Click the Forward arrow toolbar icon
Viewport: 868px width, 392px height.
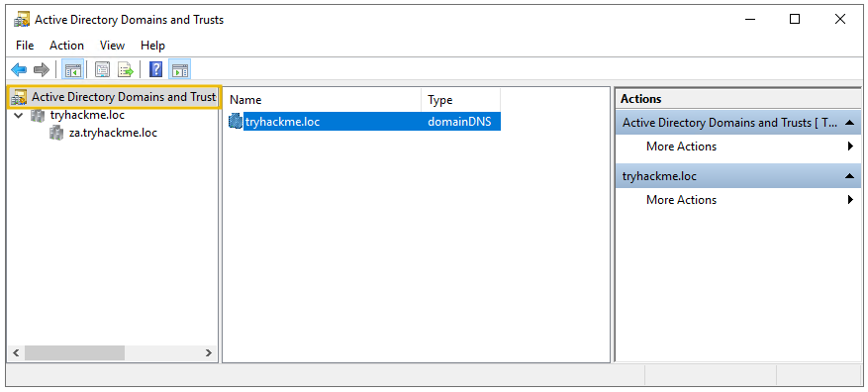pos(42,69)
